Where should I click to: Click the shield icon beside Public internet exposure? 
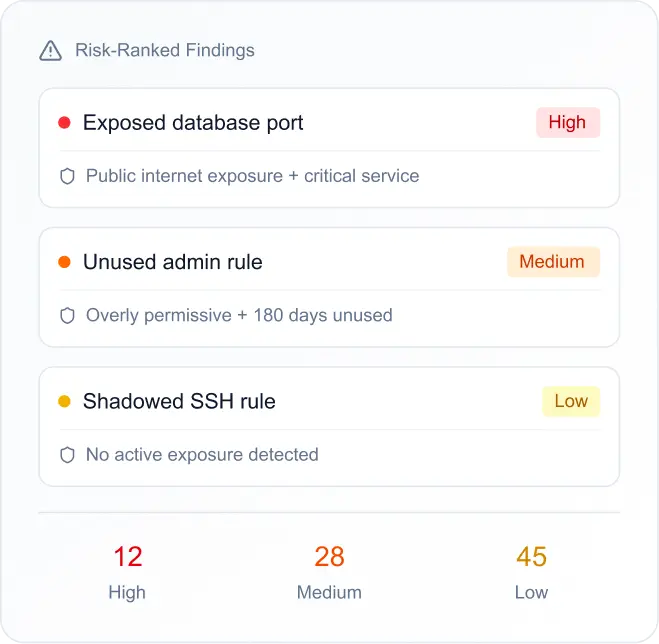pos(68,176)
